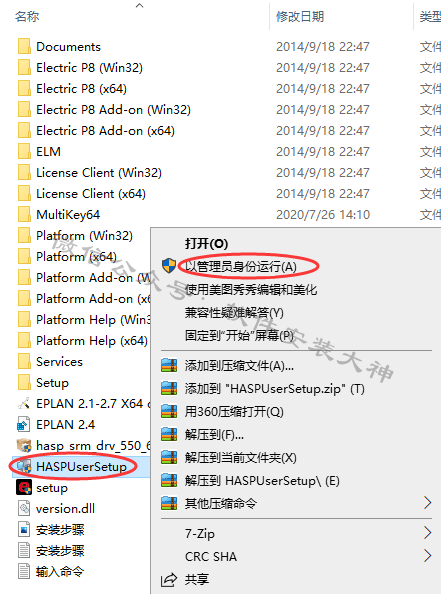Viewport: 441px width, 594px height.
Task: Click the MultiKey64 folder icon
Action: 24,214
